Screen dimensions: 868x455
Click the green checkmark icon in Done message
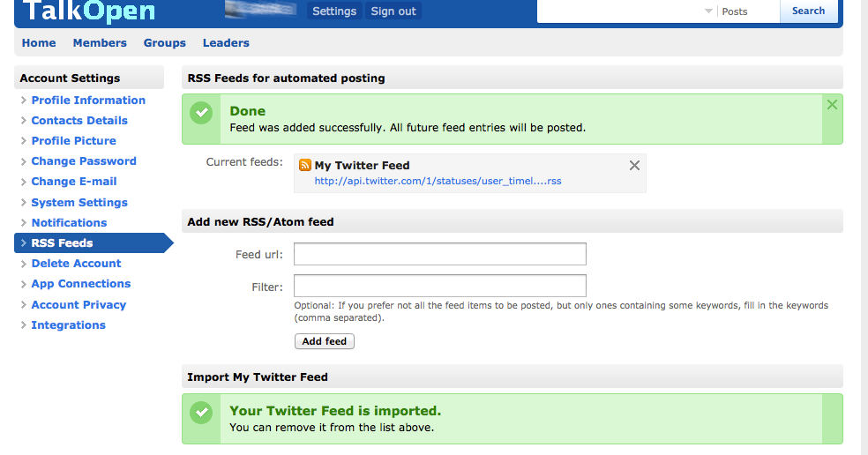(x=201, y=113)
